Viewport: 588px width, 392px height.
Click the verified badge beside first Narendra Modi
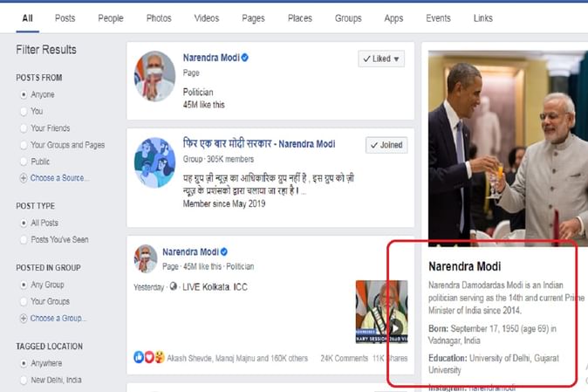(x=245, y=58)
